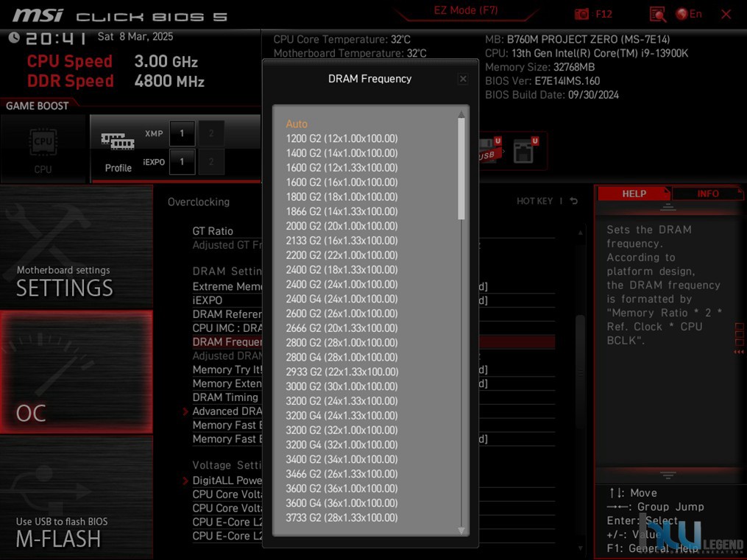Select 1400 G2 (14x1.00x100.00)
The image size is (747, 560).
(341, 153)
